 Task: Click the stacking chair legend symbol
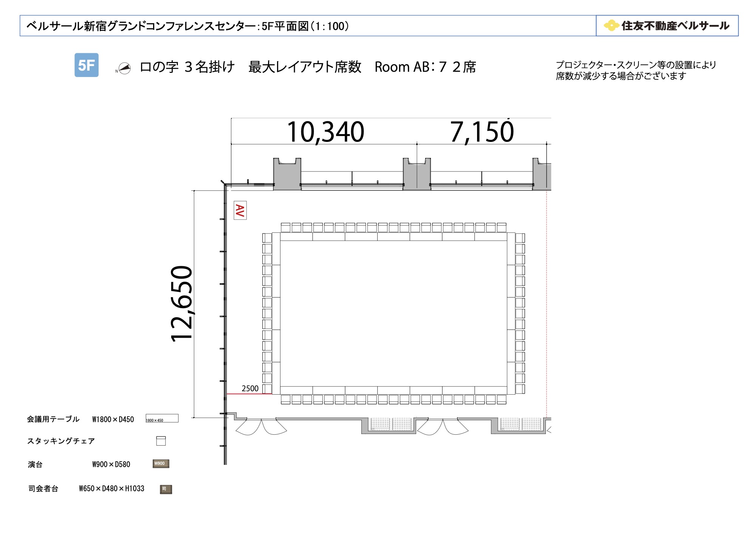tap(161, 441)
